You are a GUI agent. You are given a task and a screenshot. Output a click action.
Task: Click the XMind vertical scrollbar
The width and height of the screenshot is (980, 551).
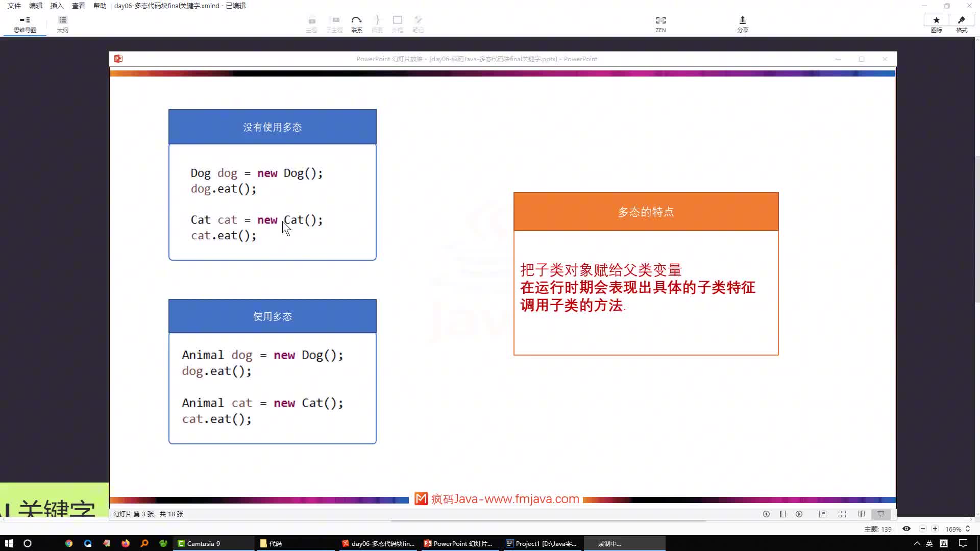tap(977, 230)
